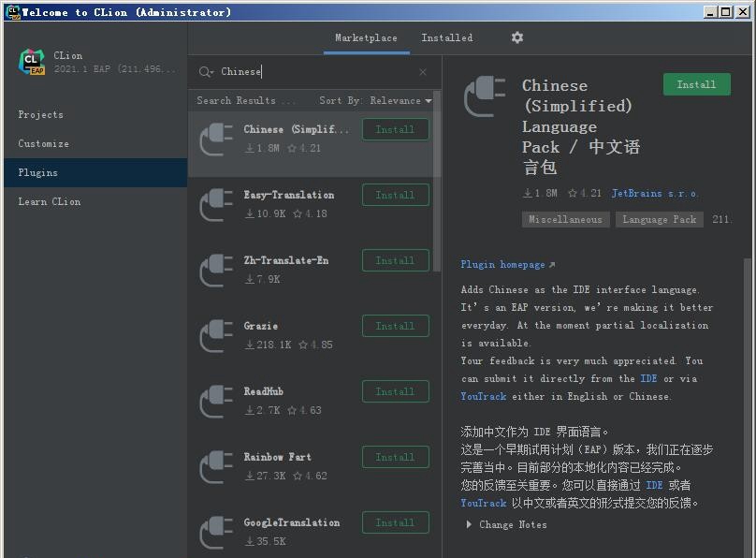Click GoogleTranslation plugin icon
This screenshot has height=558, width=756.
coord(216,533)
